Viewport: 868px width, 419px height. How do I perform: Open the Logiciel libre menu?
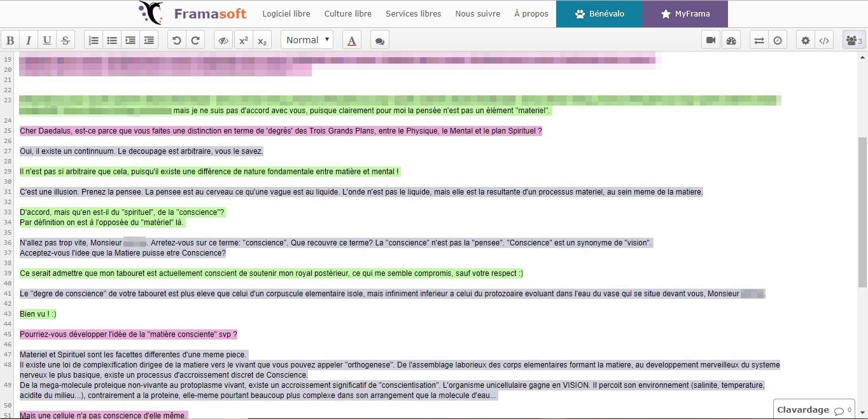click(x=286, y=13)
